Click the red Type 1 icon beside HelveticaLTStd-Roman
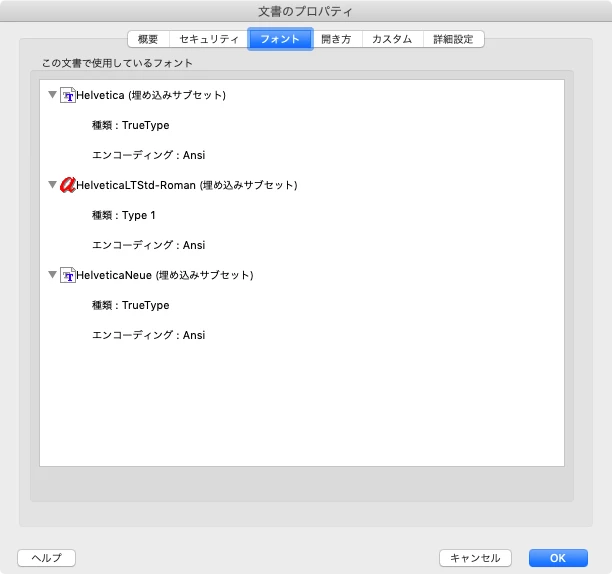The width and height of the screenshot is (612, 574). [68, 185]
